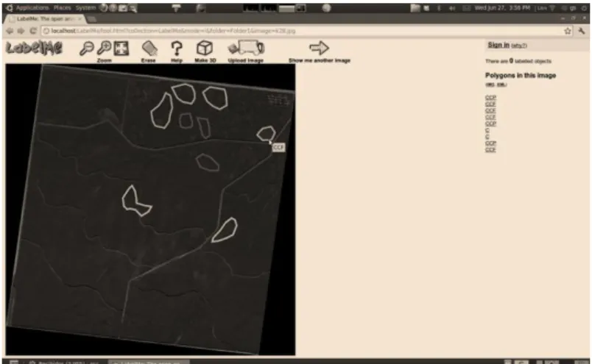Viewport: 592px width, 364px height.
Task: Click the Polygons in this image heading
Action: tap(521, 76)
